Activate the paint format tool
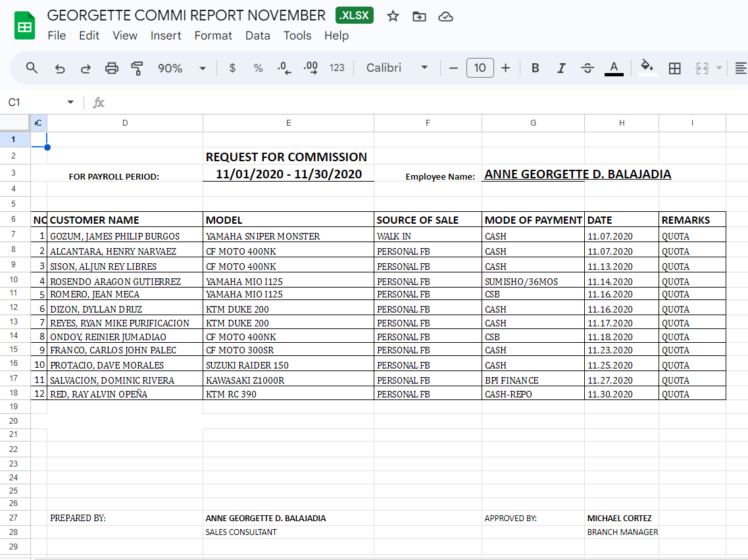Image resolution: width=748 pixels, height=560 pixels. pyautogui.click(x=137, y=68)
